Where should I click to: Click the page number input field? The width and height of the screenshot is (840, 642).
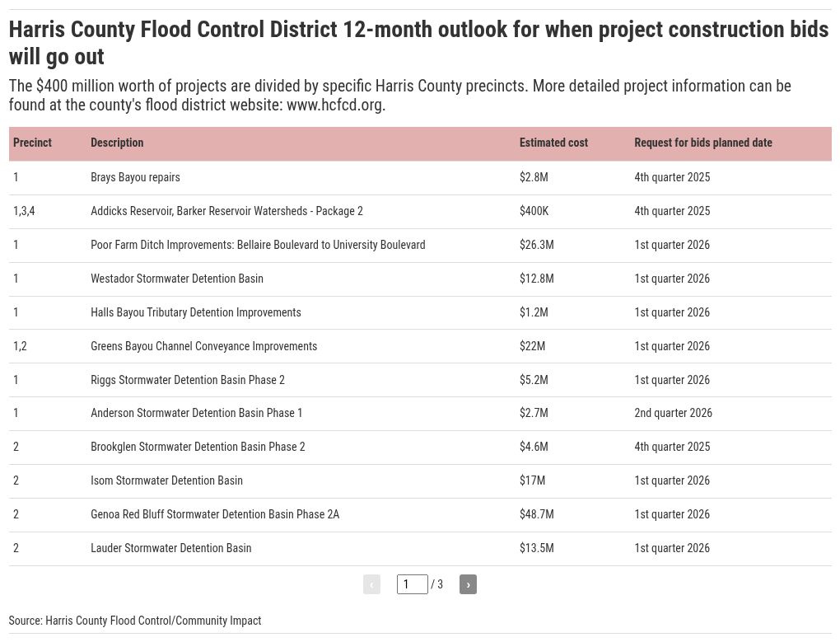tap(412, 584)
